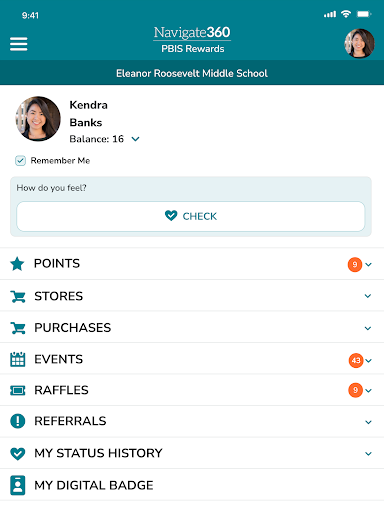The width and height of the screenshot is (384, 512).
Task: Tap Kendra Banks' large profile photo
Action: tap(38, 119)
